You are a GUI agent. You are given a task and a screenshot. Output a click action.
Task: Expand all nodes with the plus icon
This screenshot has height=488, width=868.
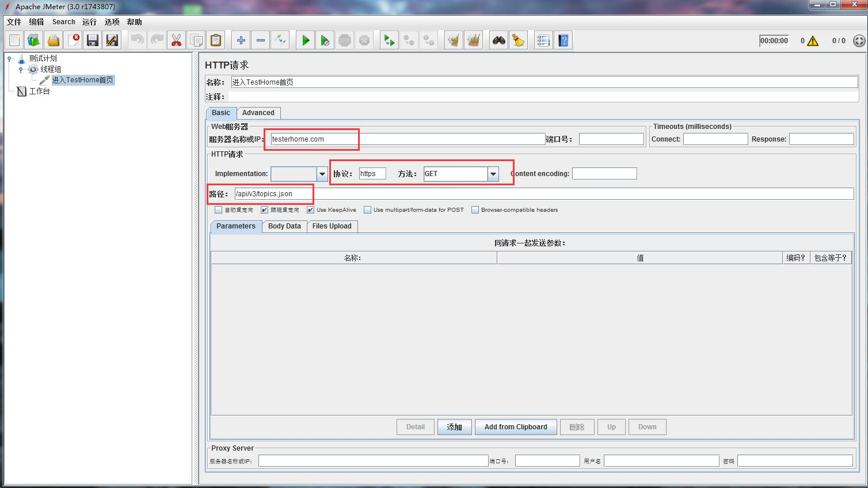coord(241,40)
